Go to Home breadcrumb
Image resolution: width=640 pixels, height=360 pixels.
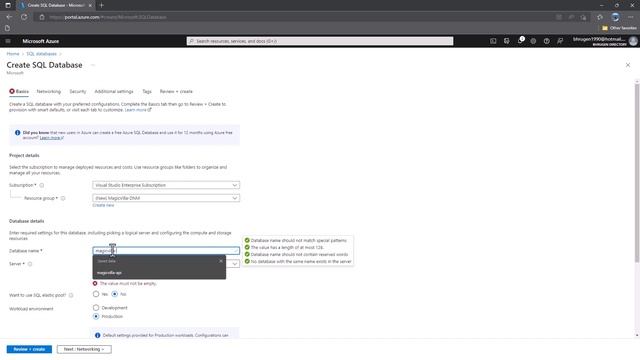click(x=13, y=54)
